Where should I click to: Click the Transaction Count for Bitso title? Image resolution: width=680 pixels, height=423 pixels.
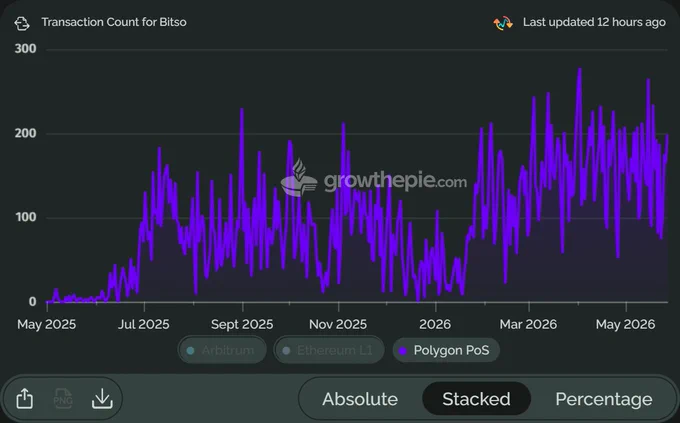point(114,22)
